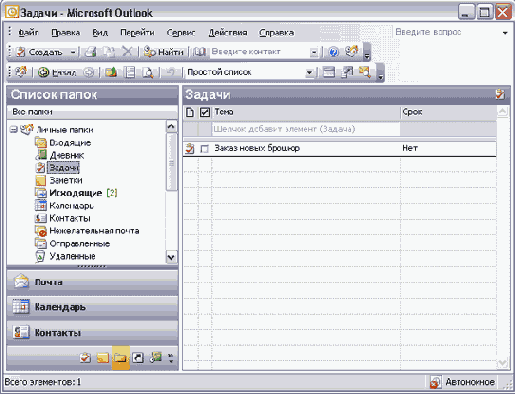This screenshot has height=394, width=515.
Task: Click the delete X toolbar icon
Action: tap(127, 52)
